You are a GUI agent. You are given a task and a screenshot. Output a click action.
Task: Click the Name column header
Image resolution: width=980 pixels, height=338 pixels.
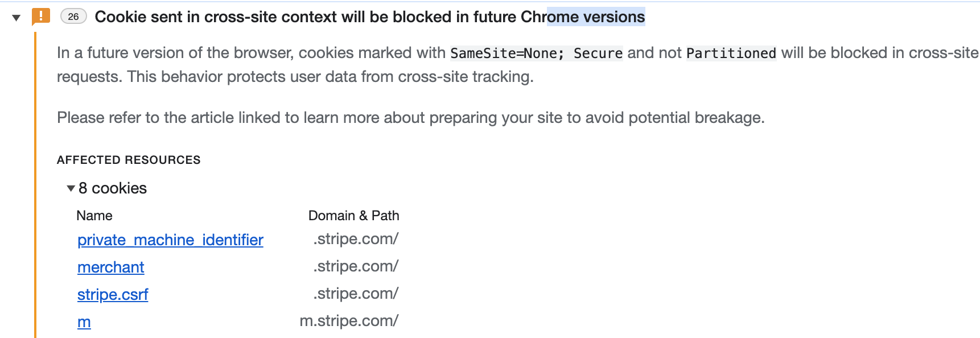point(94,216)
